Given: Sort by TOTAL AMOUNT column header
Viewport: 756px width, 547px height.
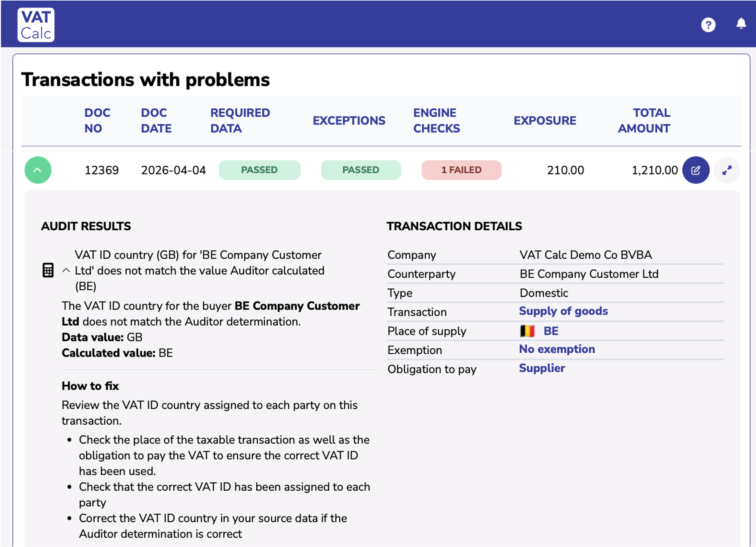Looking at the screenshot, I should point(644,120).
